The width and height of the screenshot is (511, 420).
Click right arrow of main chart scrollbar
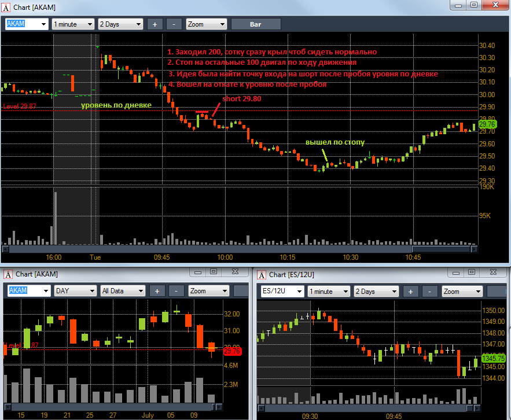pyautogui.click(x=475, y=249)
